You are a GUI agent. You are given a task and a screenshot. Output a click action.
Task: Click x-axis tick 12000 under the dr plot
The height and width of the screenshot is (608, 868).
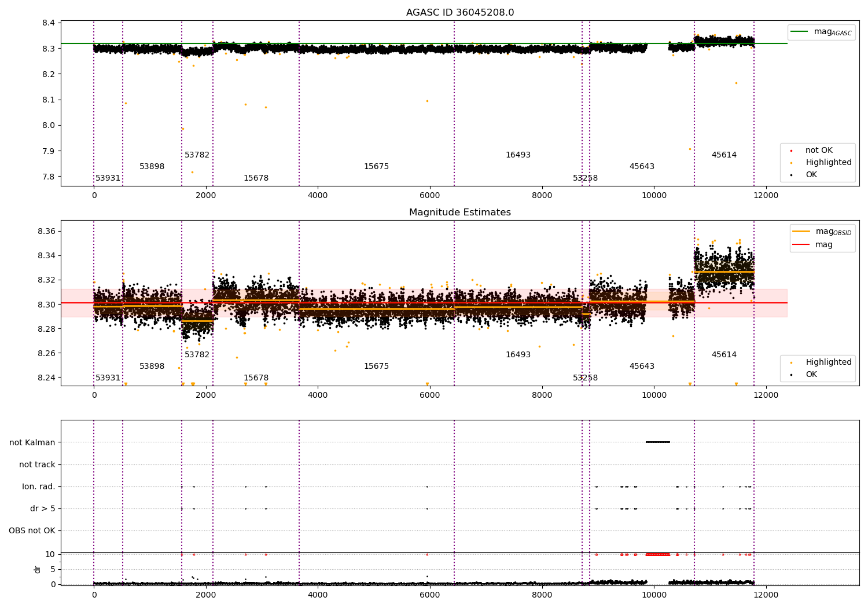766,594
